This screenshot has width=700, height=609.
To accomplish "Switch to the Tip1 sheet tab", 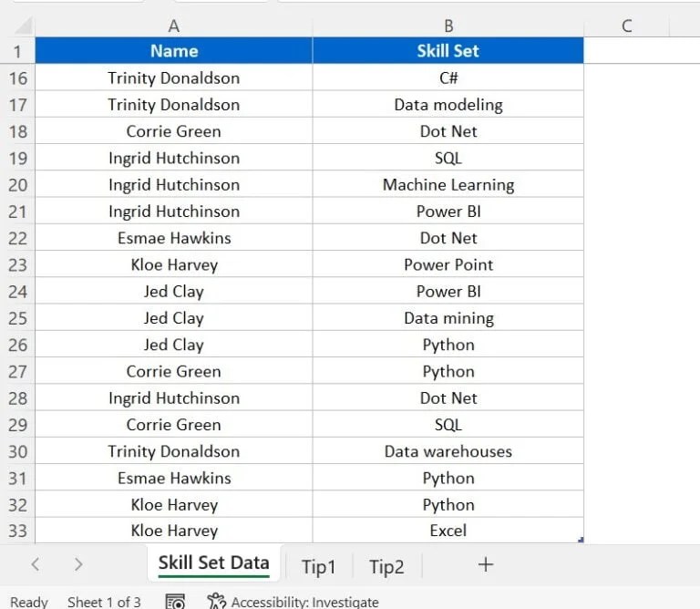I will (318, 566).
